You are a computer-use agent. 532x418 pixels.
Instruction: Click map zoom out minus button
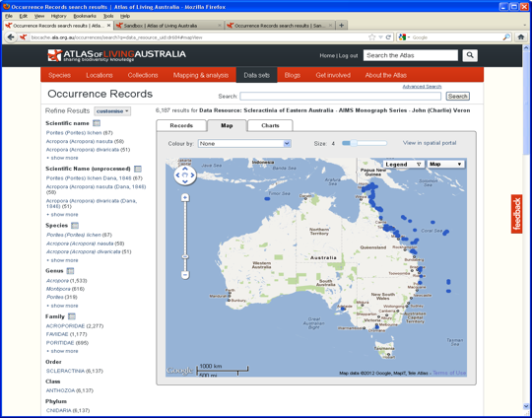(185, 274)
